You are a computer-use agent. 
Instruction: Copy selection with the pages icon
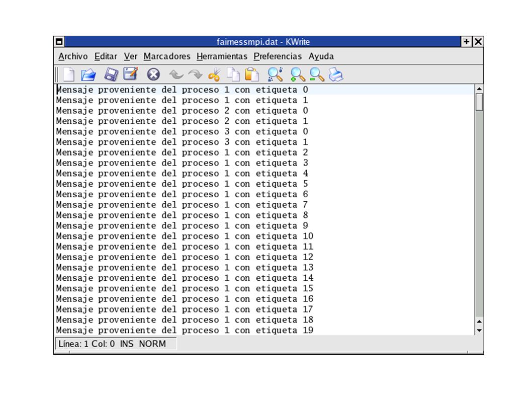233,74
